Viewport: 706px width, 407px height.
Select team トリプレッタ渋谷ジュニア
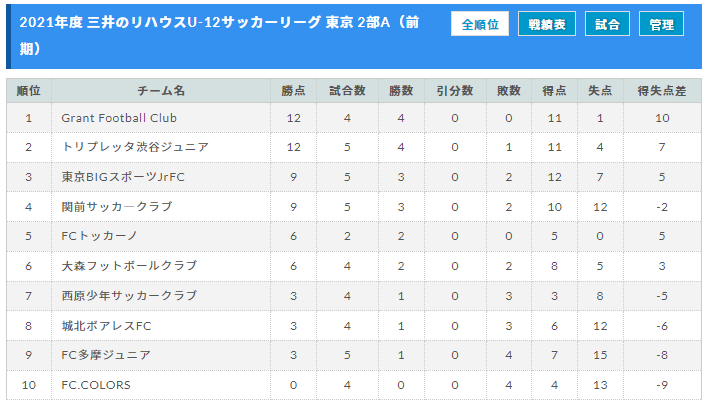point(135,147)
